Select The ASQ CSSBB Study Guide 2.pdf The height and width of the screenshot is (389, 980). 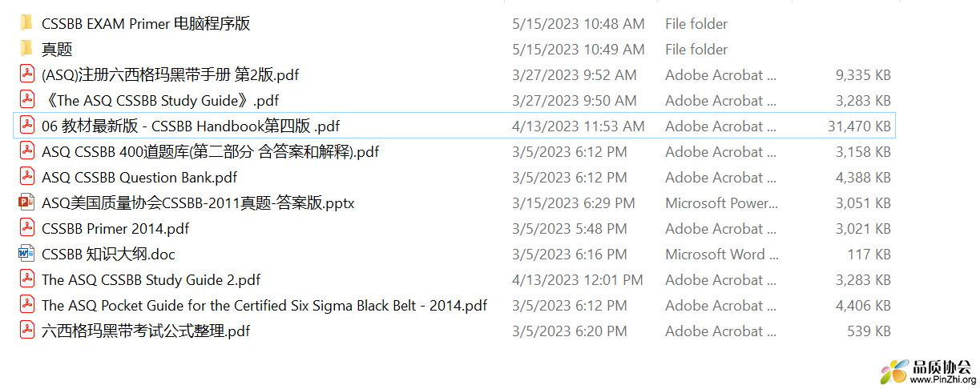point(151,279)
